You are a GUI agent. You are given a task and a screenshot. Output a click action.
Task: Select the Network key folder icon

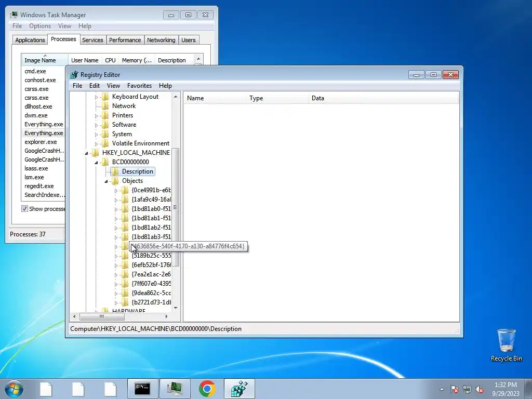click(105, 106)
